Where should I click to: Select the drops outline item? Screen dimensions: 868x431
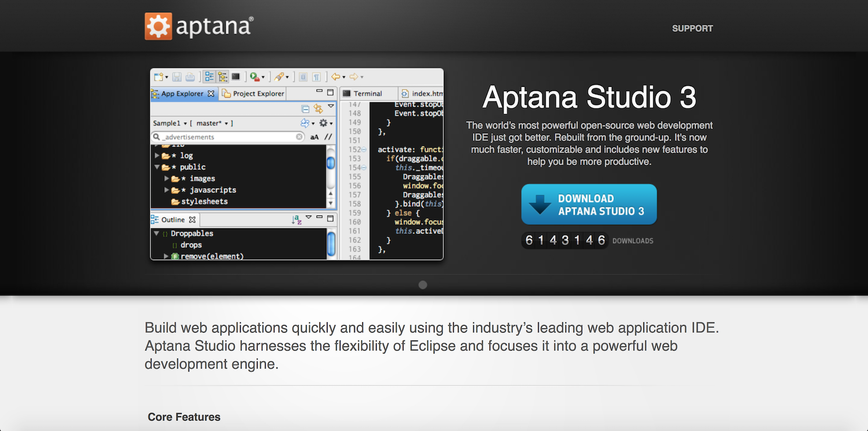(x=191, y=245)
